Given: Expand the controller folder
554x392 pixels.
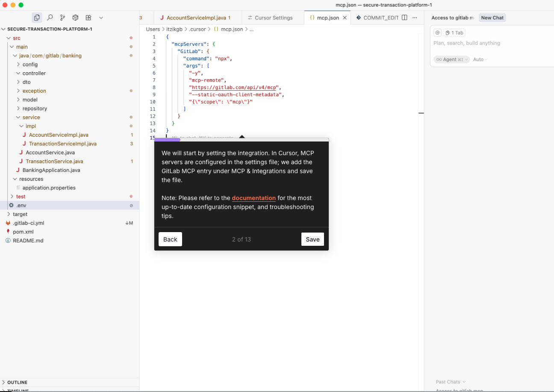Looking at the screenshot, I should point(34,73).
